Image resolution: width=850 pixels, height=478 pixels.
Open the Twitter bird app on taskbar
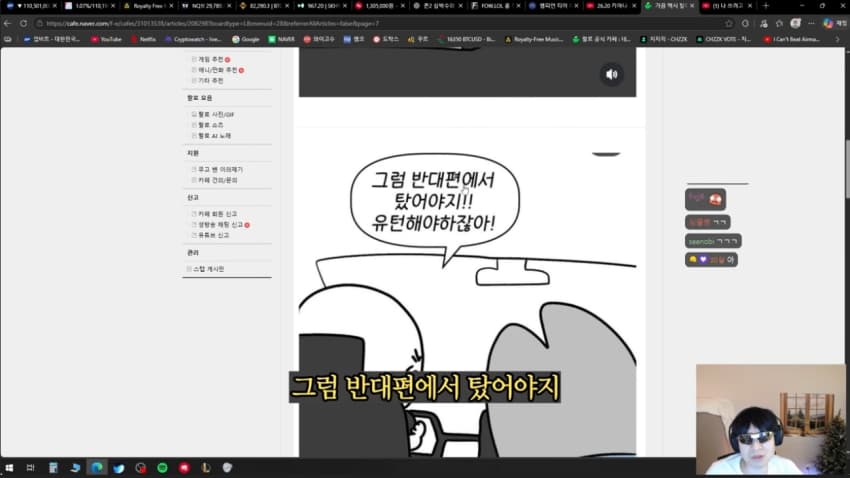click(119, 468)
